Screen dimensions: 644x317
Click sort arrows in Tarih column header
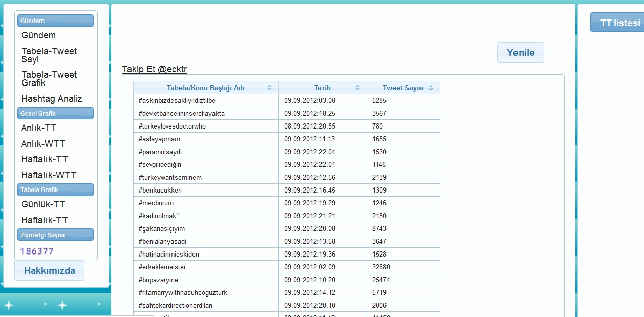pyautogui.click(x=358, y=88)
